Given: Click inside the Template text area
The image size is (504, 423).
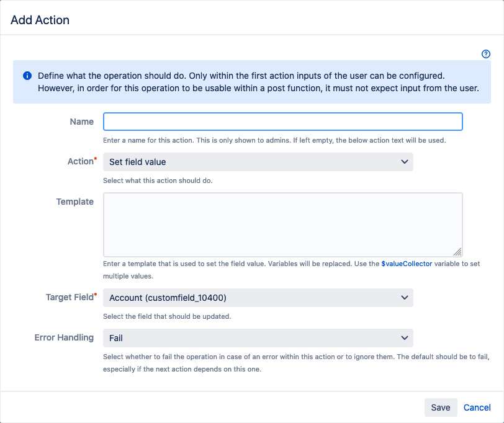Looking at the screenshot, I should click(283, 225).
